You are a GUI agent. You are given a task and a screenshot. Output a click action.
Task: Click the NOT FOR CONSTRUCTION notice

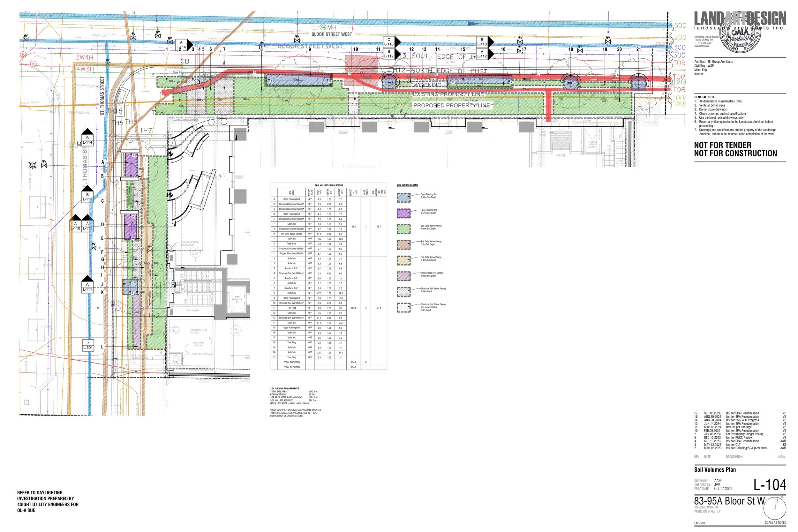point(735,154)
